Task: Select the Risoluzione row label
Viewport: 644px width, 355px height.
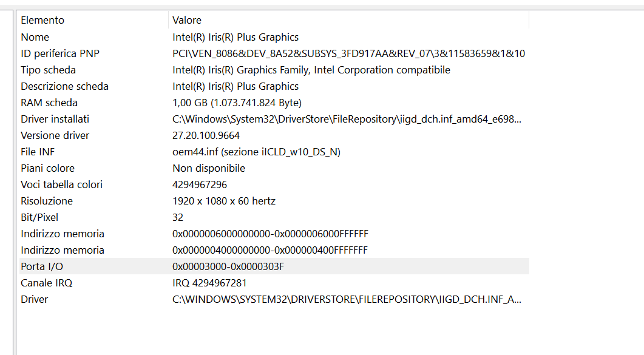Action: (x=47, y=201)
